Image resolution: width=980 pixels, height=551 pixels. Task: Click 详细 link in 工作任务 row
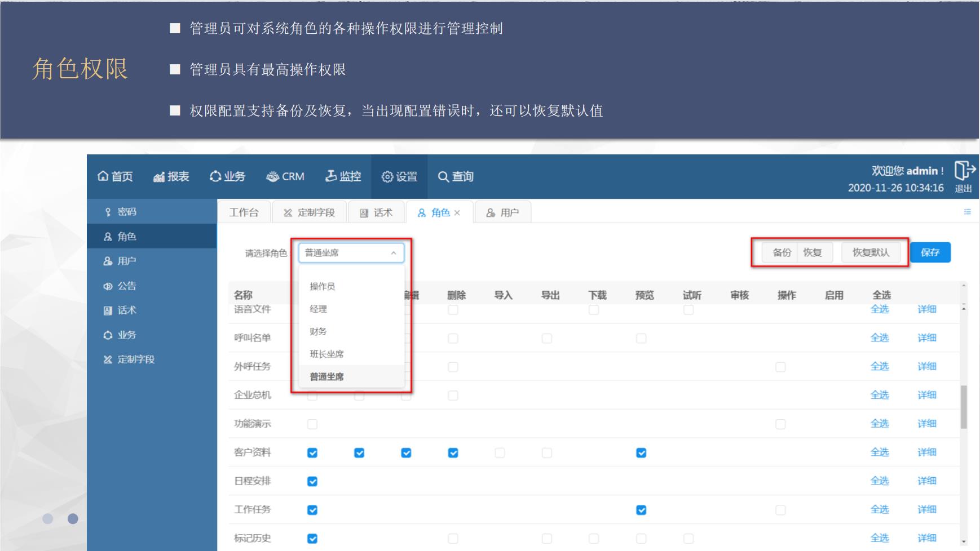click(927, 509)
